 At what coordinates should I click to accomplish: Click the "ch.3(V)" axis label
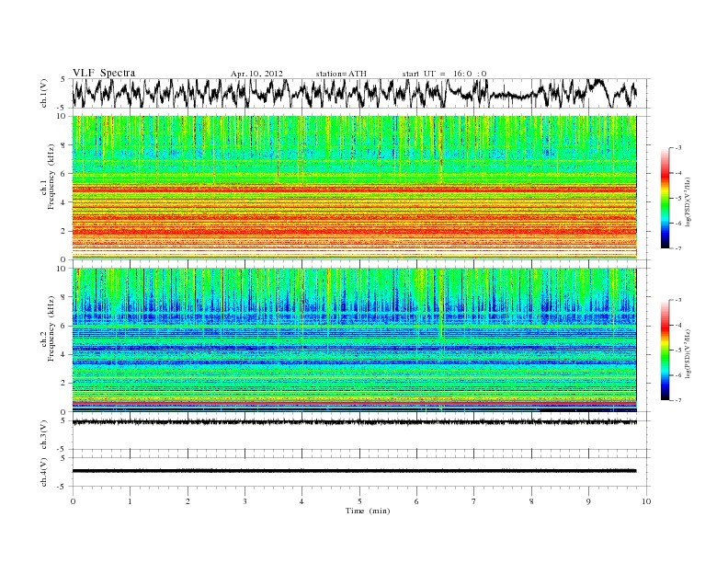[x=44, y=435]
